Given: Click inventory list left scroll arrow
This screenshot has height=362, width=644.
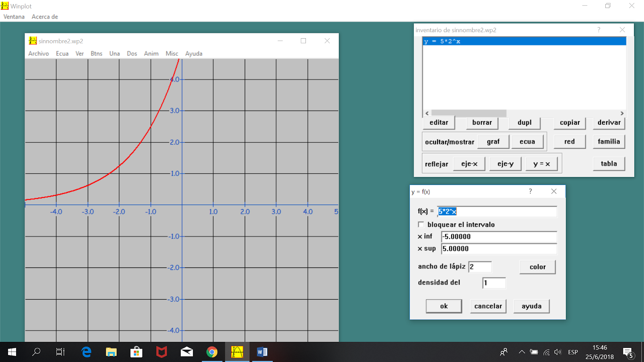Looking at the screenshot, I should 427,113.
